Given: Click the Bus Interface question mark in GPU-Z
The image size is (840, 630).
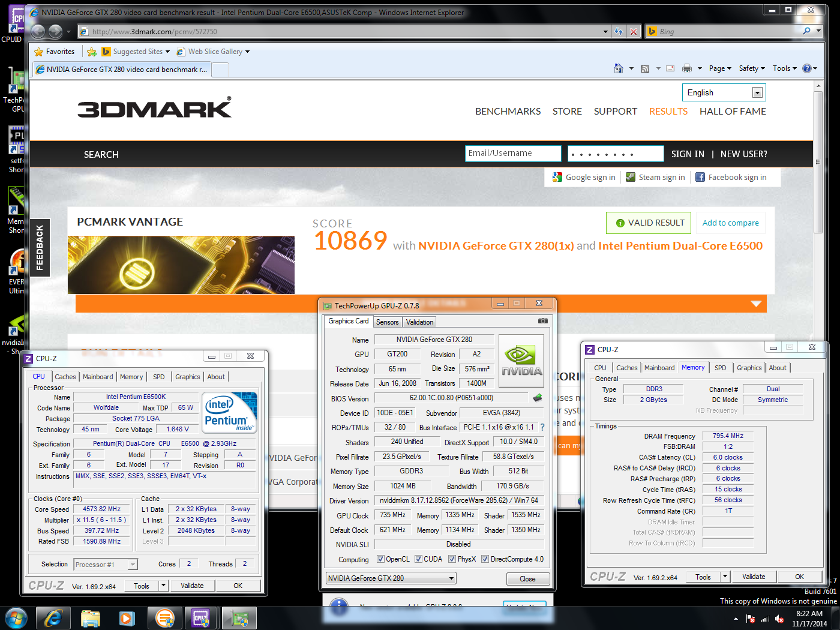Looking at the screenshot, I should 542,427.
